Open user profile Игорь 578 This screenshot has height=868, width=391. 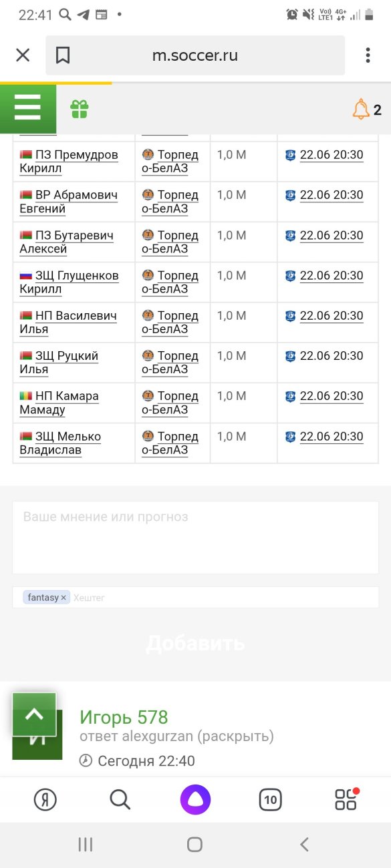pos(124,717)
